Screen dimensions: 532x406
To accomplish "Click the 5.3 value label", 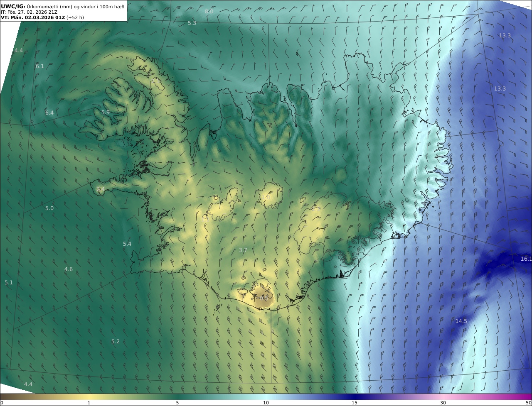I will 192,23.
